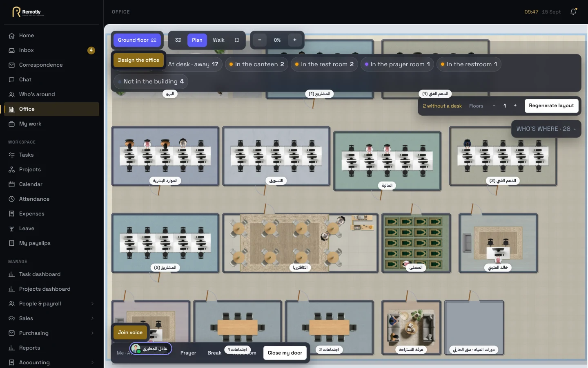This screenshot has height=368, width=588.
Task: Open Projects dashboard menu item
Action: [x=51, y=289]
